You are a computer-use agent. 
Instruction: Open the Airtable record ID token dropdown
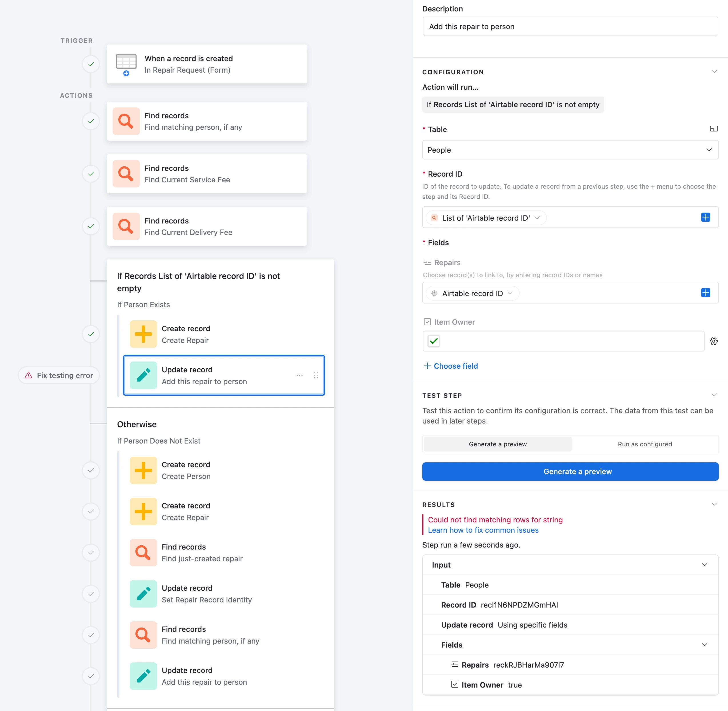coord(510,293)
